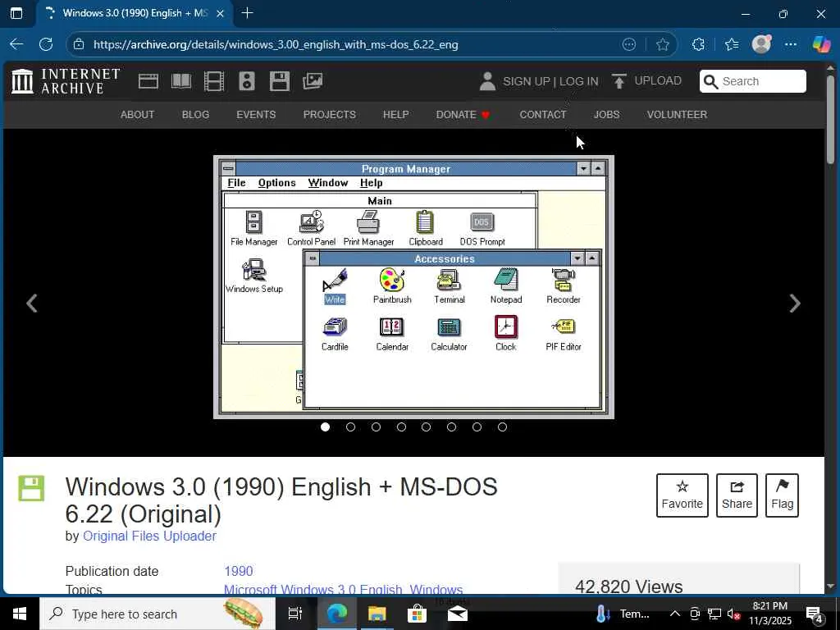Click the green floppy software icon beside title
Viewport: 840px width, 630px height.
pyautogui.click(x=31, y=488)
